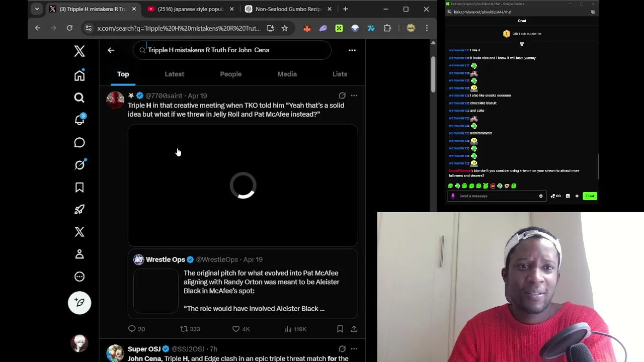Screen dimensions: 644x362
Task: Select the Top search tab
Action: [123, 74]
